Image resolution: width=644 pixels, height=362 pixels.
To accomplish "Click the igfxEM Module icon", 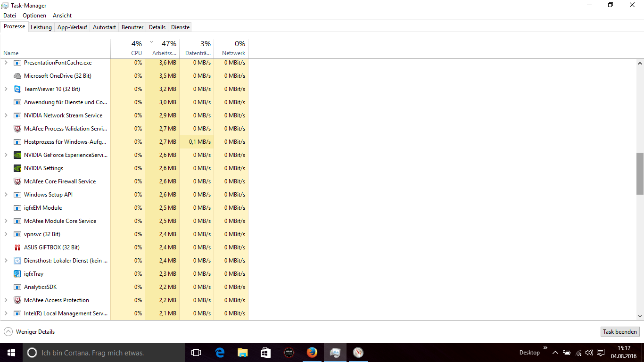I will pyautogui.click(x=17, y=208).
